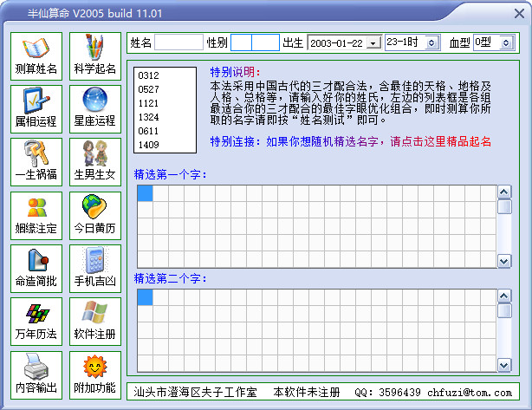Select the 属相运程 zodiac fortune icon
532x410 pixels.
coord(36,108)
